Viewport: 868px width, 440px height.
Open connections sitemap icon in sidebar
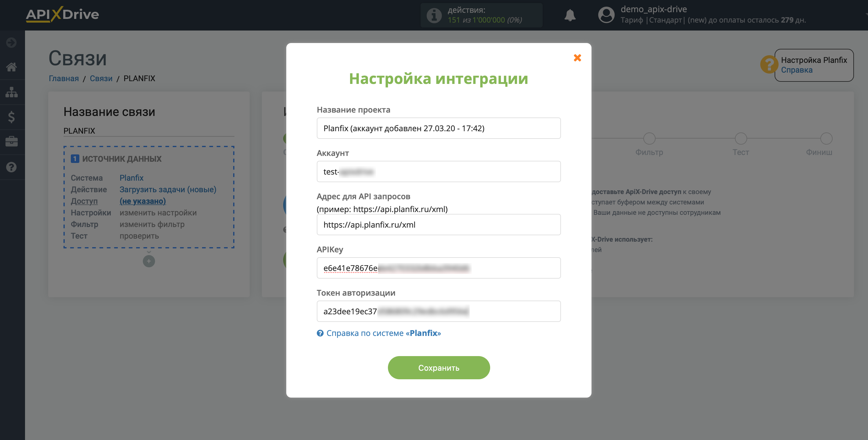coord(12,92)
